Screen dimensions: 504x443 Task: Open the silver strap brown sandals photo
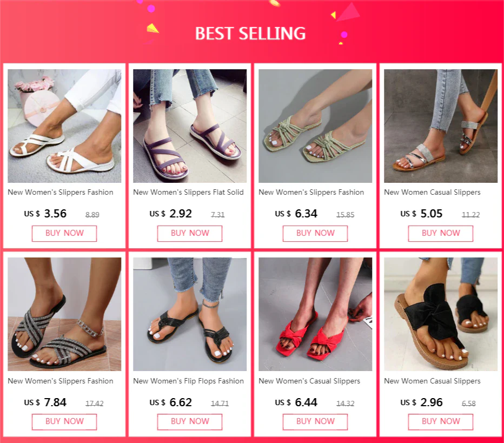tap(441, 126)
